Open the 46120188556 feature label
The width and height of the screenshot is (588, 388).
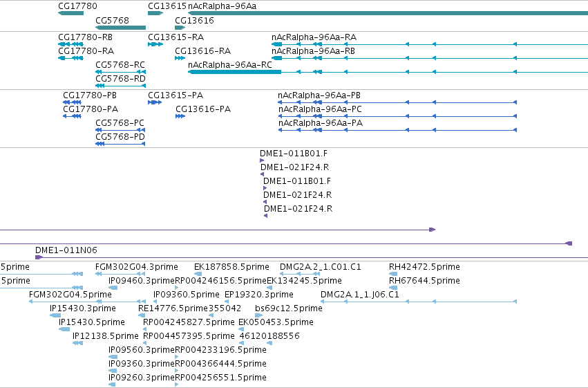[x=269, y=336]
